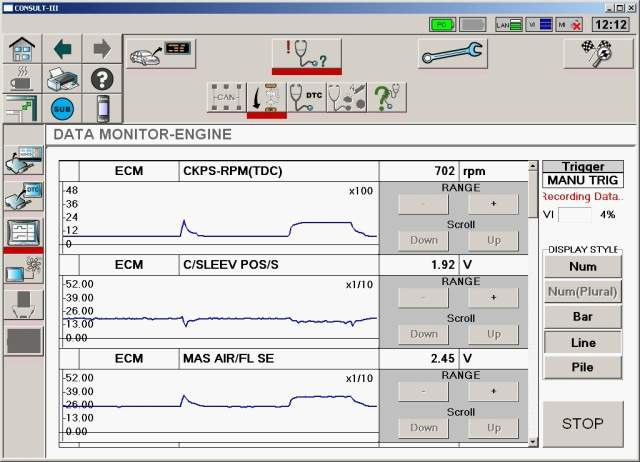
Task: Click the car with display icon
Action: 160,53
